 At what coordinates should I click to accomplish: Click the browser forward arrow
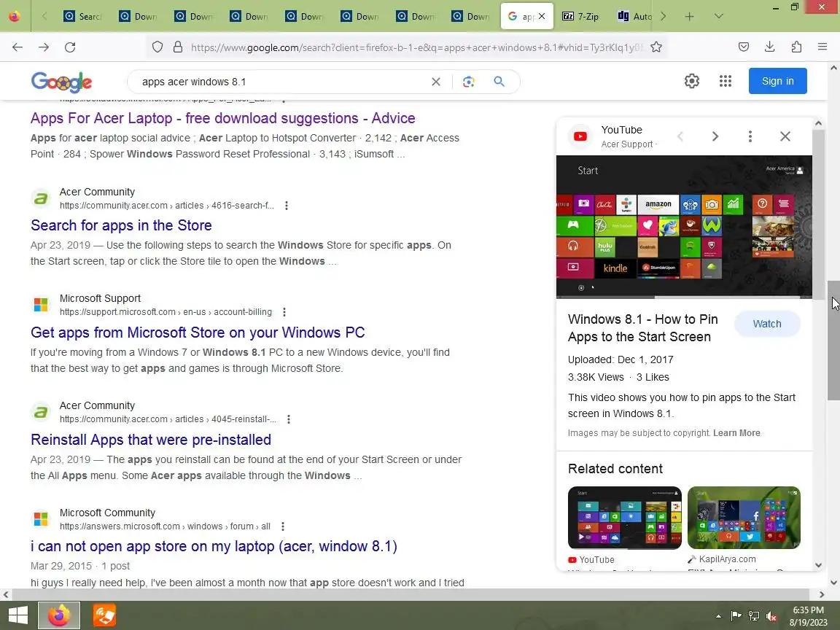click(44, 47)
